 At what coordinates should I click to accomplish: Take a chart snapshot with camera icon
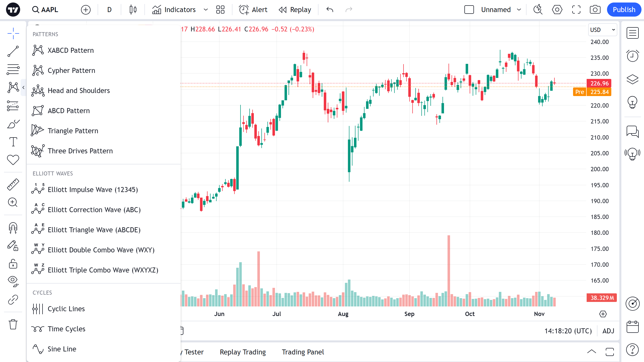pos(595,10)
